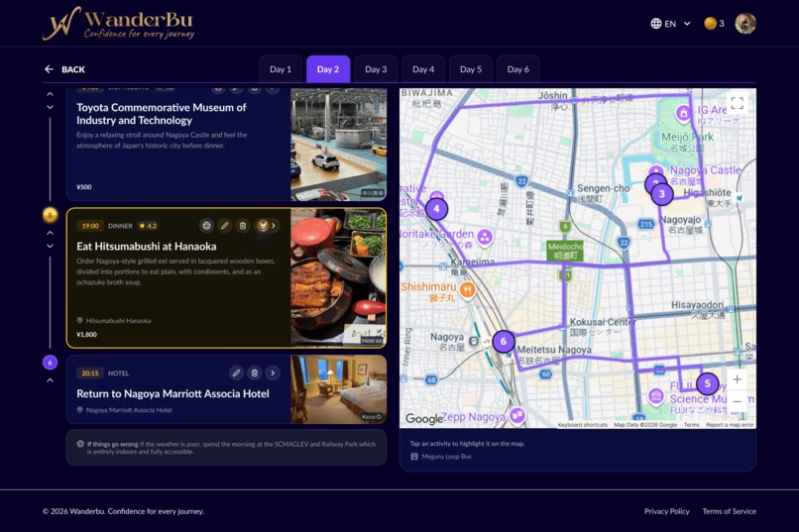Select timeline step 6 purple marker
Image resolution: width=799 pixels, height=532 pixels.
50,363
